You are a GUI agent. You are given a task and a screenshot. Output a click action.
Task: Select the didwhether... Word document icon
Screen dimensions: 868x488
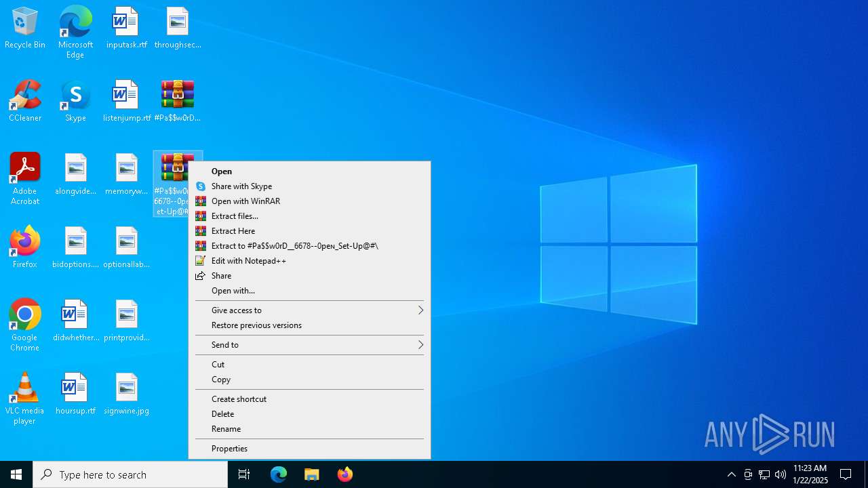click(x=75, y=321)
